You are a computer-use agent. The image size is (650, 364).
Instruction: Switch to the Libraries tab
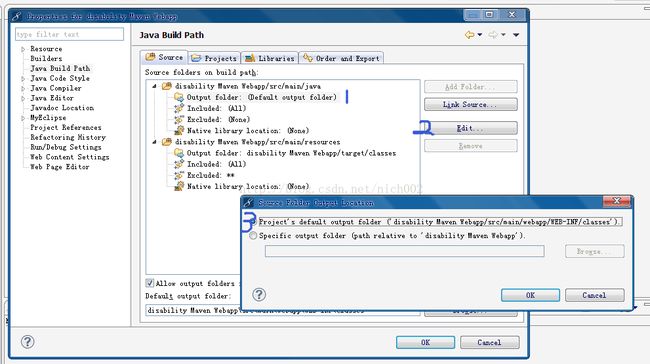[x=269, y=58]
